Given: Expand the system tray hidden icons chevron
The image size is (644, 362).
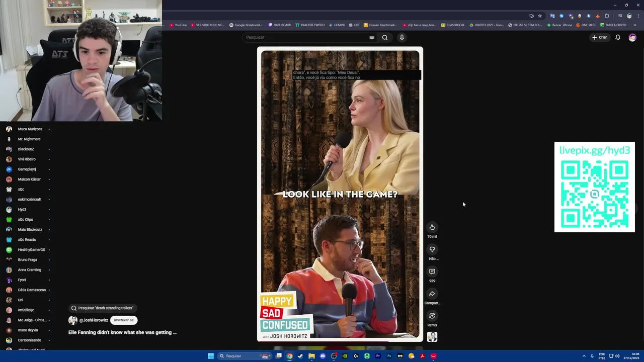Looking at the screenshot, I should [584, 356].
